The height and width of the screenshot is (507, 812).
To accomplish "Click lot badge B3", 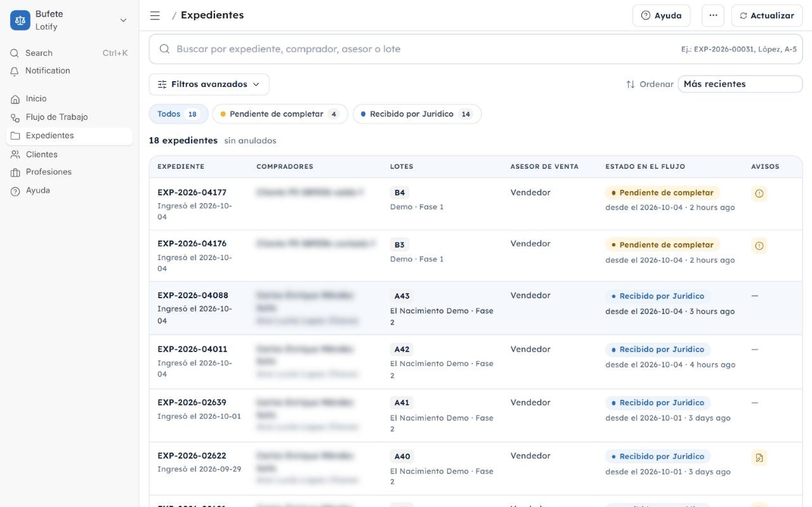I will click(x=400, y=245).
